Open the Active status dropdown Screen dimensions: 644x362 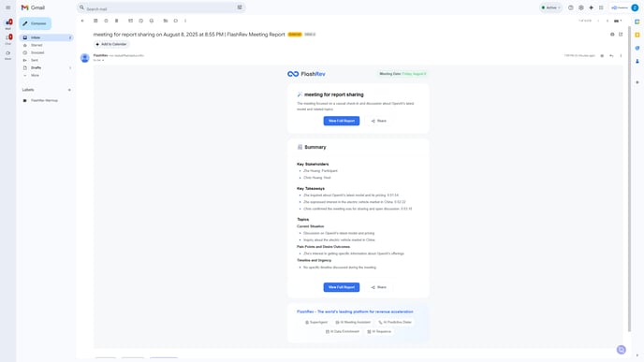[550, 7]
